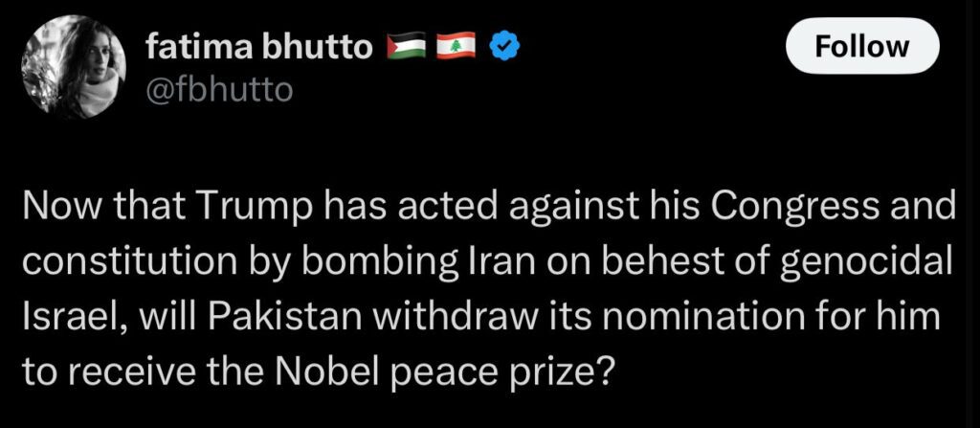Click the blue verified checkmark badge
980x428 pixels.
(503, 46)
